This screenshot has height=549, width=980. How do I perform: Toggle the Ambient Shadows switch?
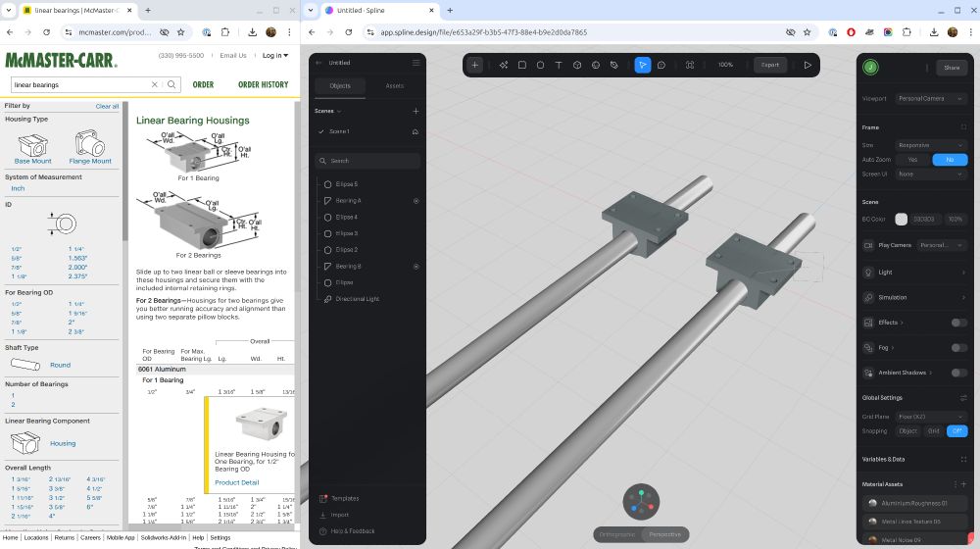point(958,373)
